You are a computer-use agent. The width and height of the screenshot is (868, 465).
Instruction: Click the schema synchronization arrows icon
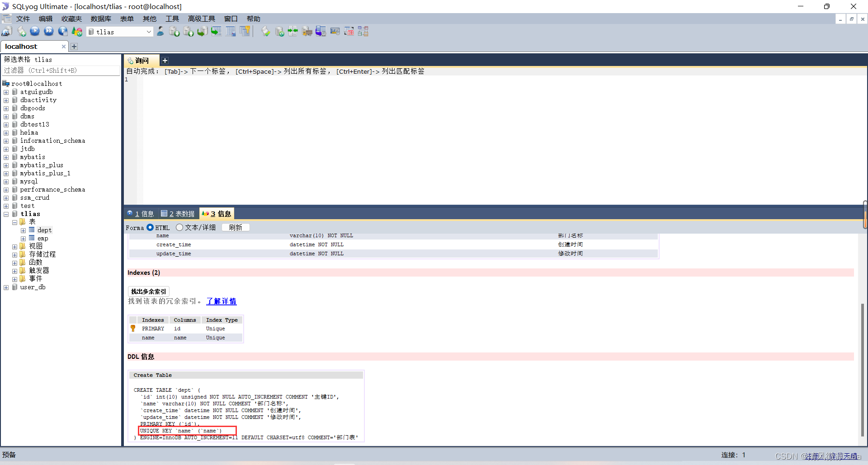(293, 32)
